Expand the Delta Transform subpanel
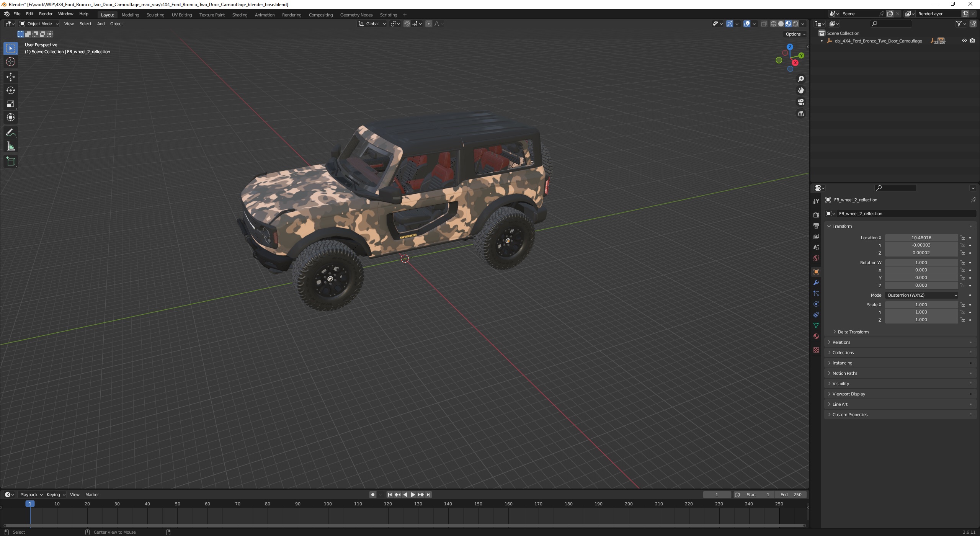980x536 pixels. click(853, 332)
